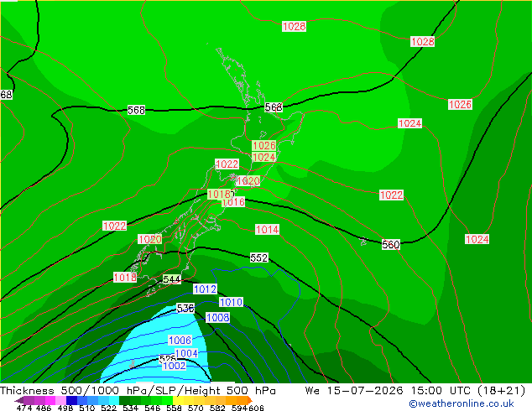Select the 594 legend value
The width and height of the screenshot is (532, 411).
239,408
